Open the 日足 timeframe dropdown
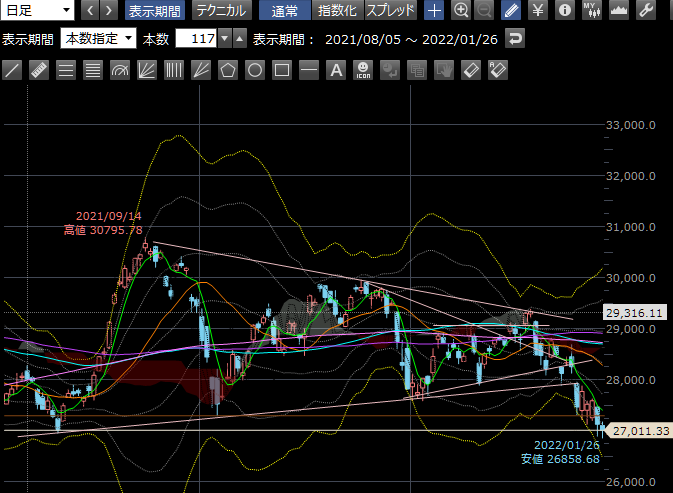 pos(38,10)
